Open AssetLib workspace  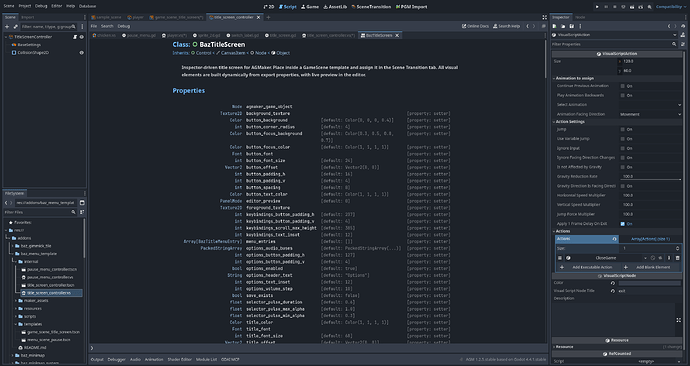pos(335,7)
